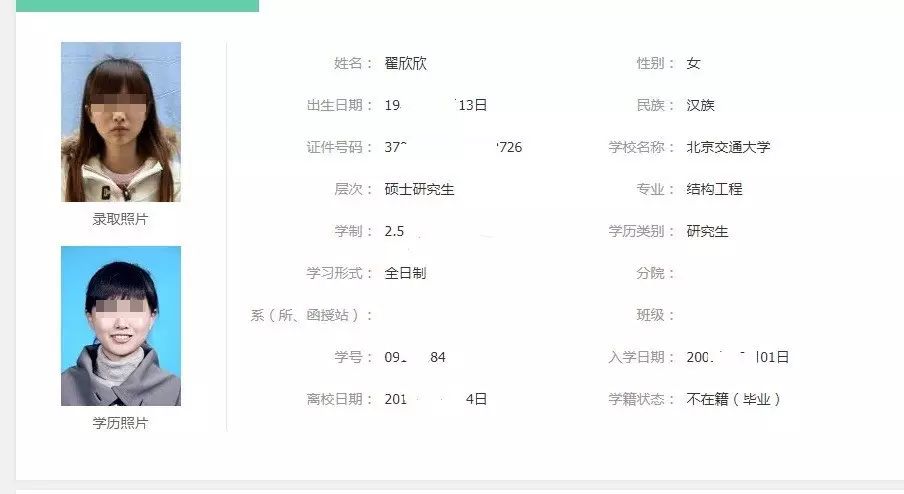
Task: Click the 学历照片 caption text
Action: tap(120, 423)
